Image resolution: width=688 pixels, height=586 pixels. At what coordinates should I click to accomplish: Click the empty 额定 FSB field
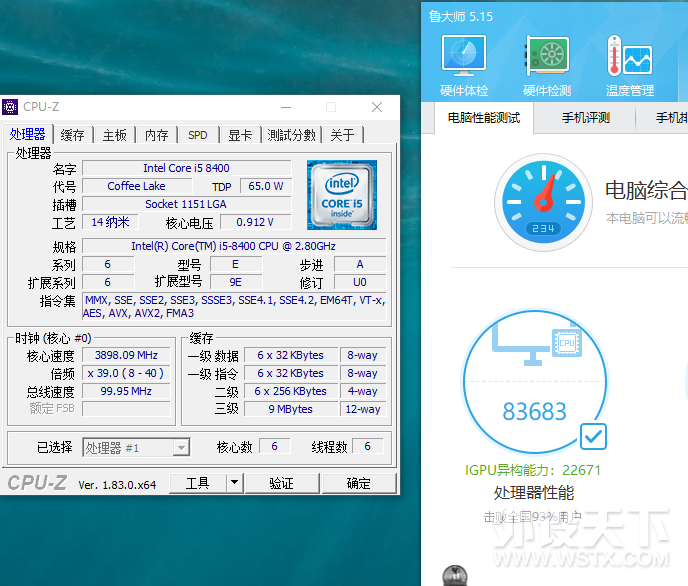point(126,409)
